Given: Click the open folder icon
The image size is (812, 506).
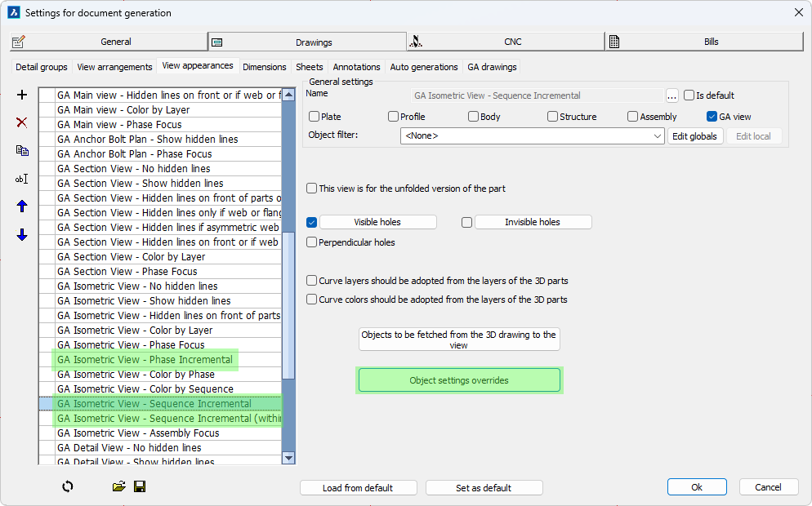Looking at the screenshot, I should 119,486.
